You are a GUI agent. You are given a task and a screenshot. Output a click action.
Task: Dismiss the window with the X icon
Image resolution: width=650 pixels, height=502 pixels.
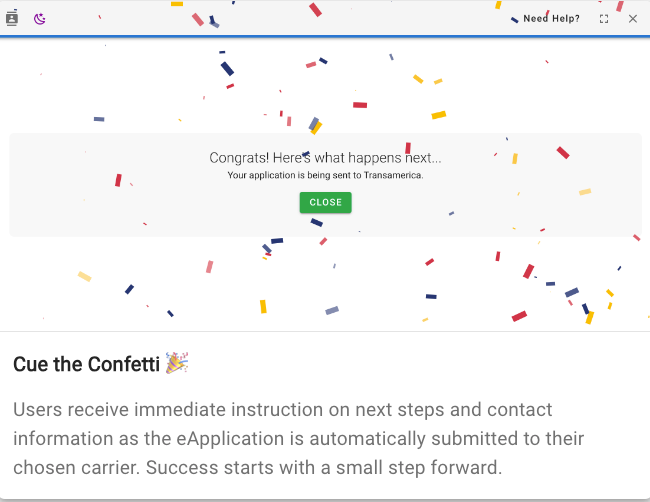[633, 18]
